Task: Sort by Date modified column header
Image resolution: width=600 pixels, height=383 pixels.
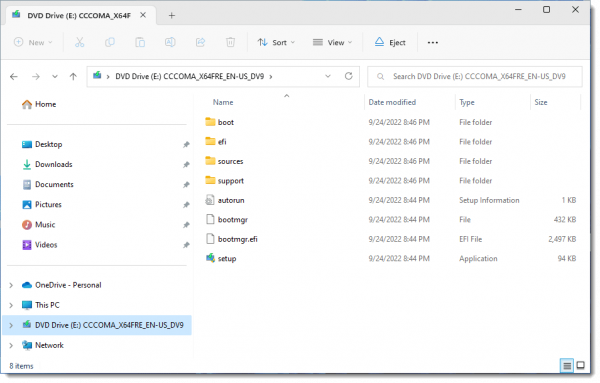Action: (392, 102)
